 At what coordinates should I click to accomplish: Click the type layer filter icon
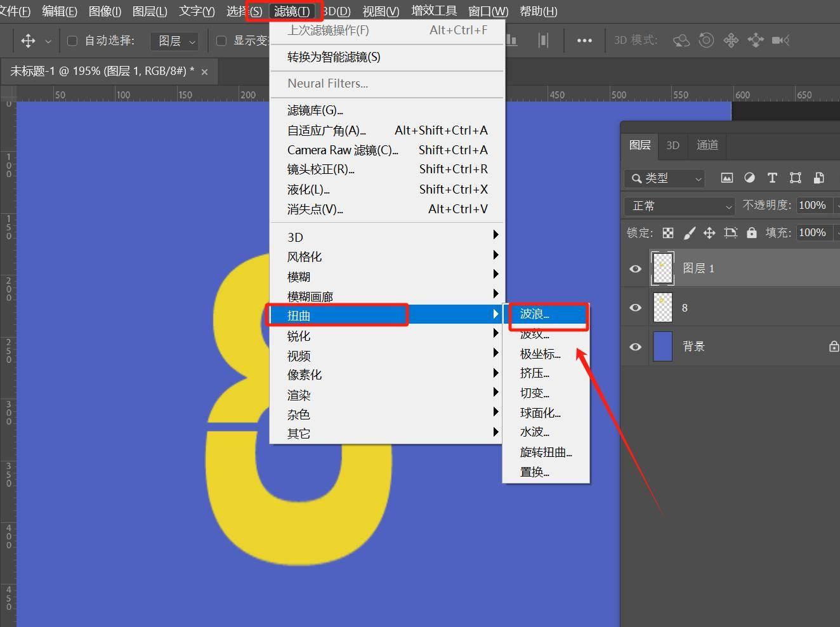772,178
